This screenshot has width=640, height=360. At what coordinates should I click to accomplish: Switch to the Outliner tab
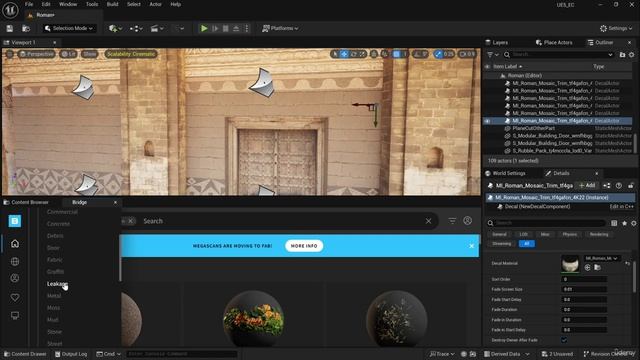click(x=600, y=42)
